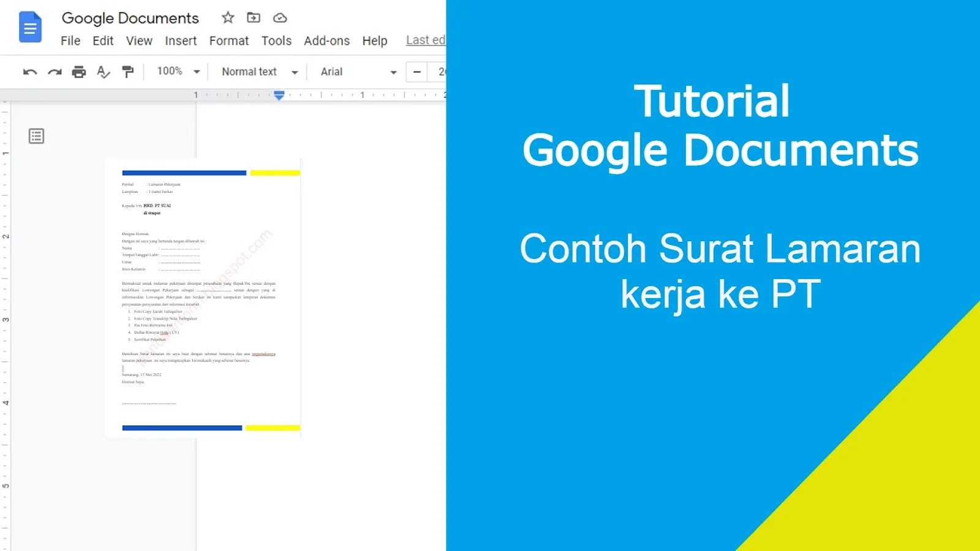The width and height of the screenshot is (980, 551).
Task: Open the Last edit history link
Action: (x=426, y=40)
